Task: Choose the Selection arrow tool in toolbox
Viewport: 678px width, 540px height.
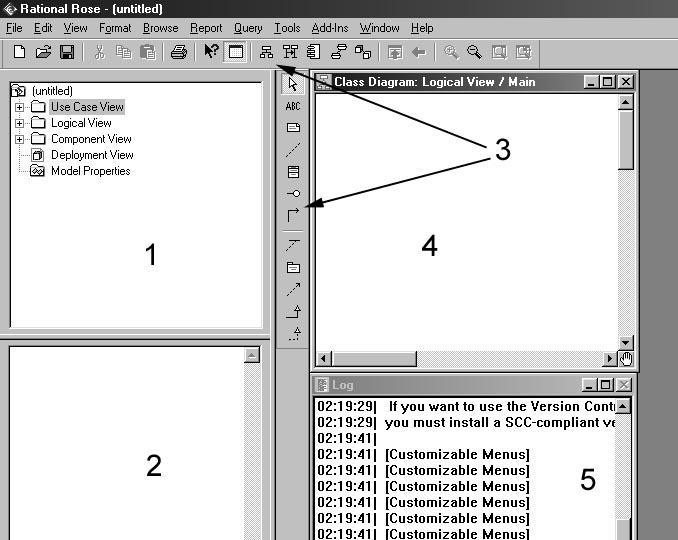Action: [293, 84]
